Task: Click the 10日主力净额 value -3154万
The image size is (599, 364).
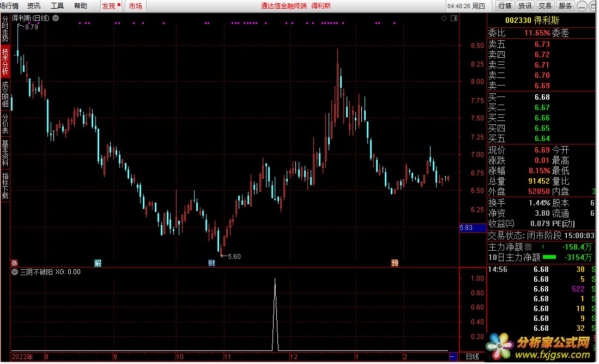Action: pyautogui.click(x=578, y=257)
